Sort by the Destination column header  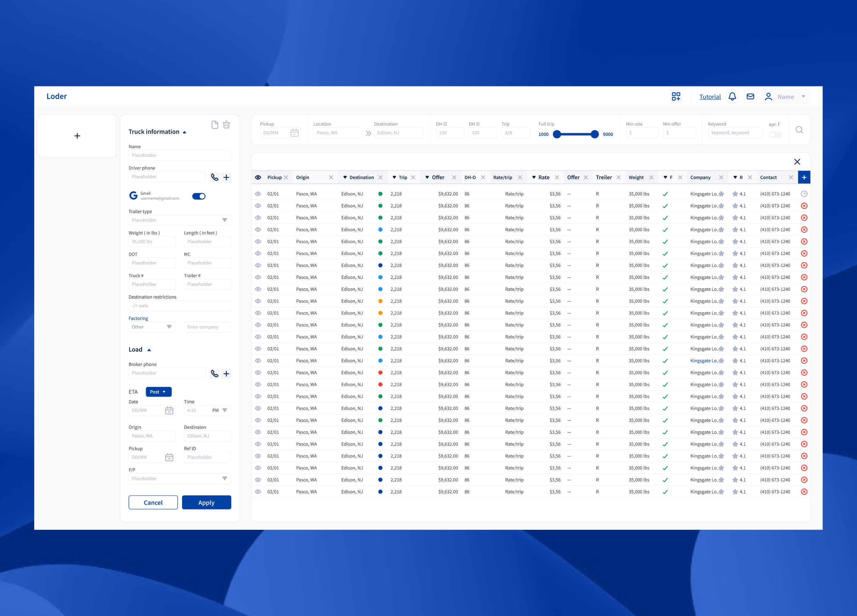tap(358, 177)
